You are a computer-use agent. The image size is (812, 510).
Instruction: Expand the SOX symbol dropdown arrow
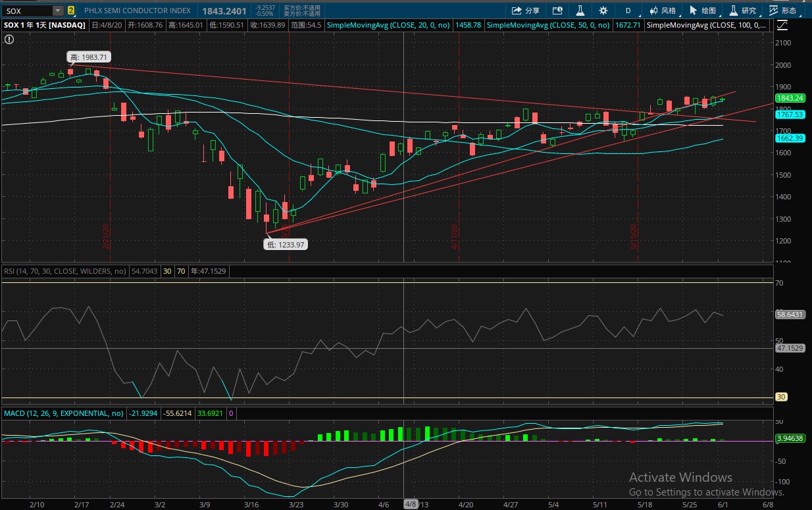pyautogui.click(x=57, y=11)
